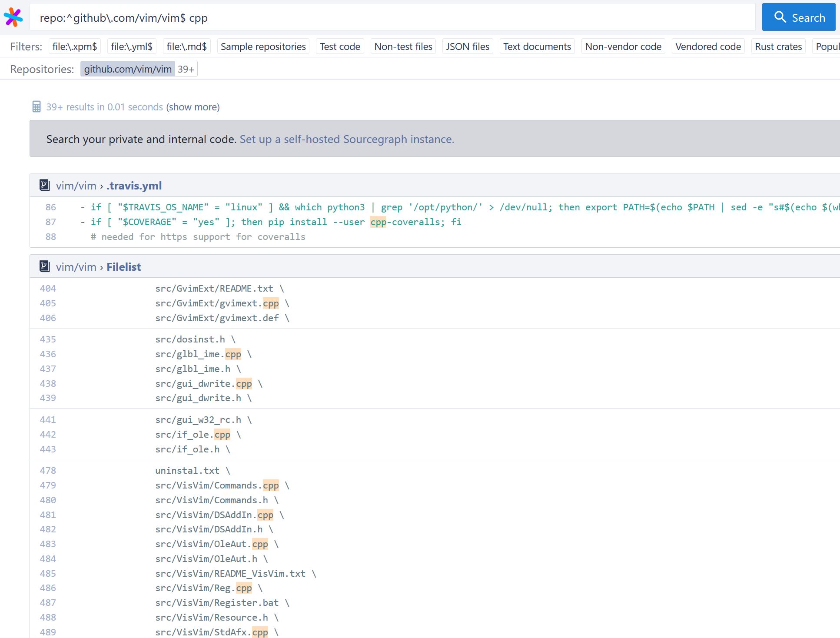Screen dimensions: 840x638
Task: Click line 87 cpp-coveralls result
Action: [435, 222]
